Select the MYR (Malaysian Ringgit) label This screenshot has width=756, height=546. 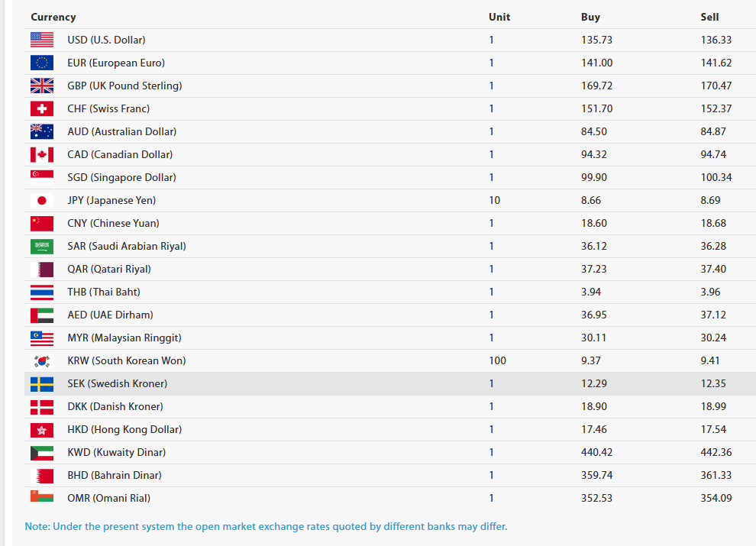(x=124, y=338)
